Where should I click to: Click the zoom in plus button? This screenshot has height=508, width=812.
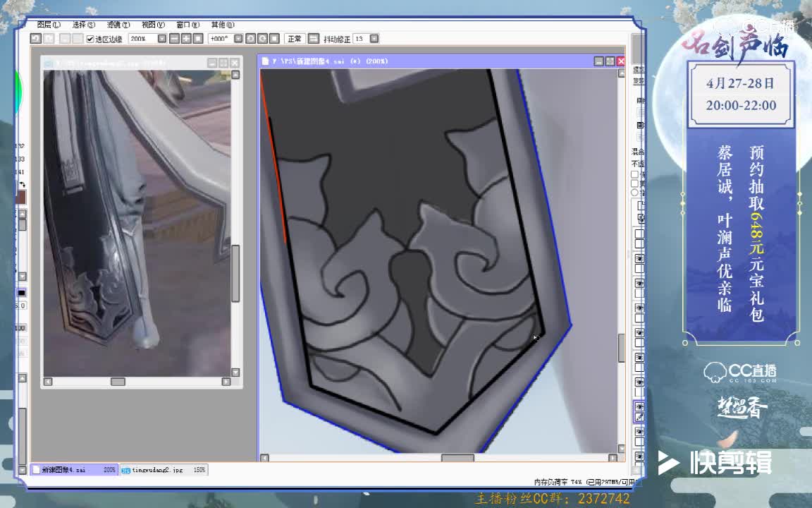coord(186,39)
